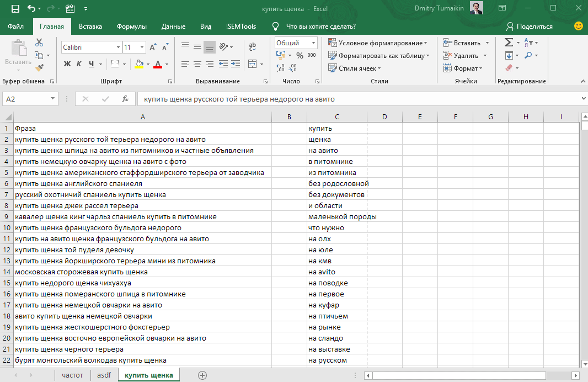The height and width of the screenshot is (382, 588).
Task: Click the Формат cells button
Action: pos(463,68)
